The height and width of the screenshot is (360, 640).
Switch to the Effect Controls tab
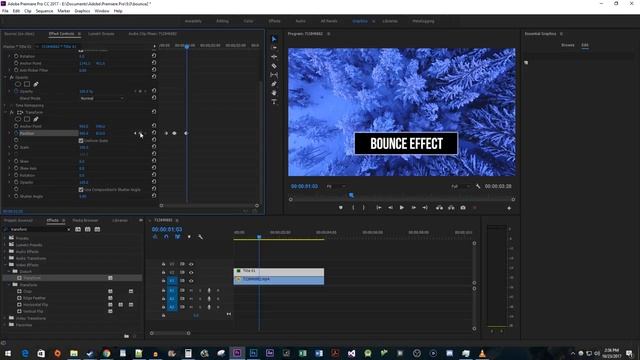(x=61, y=34)
